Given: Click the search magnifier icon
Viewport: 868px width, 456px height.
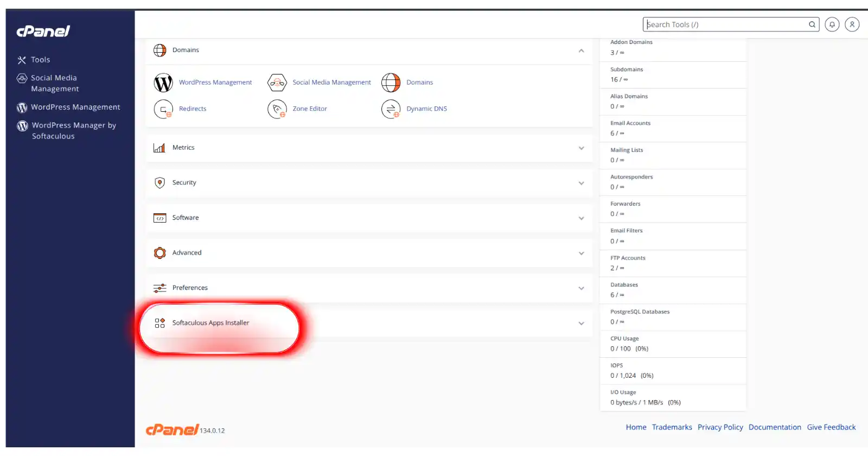Looking at the screenshot, I should 812,24.
